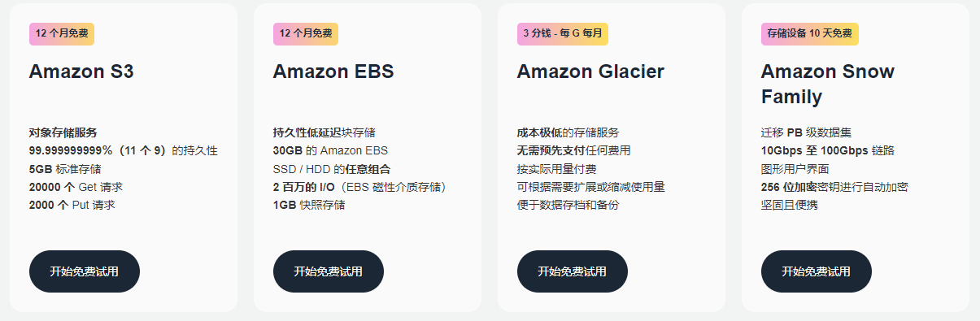Select the 对象存储服务 text line
This screenshot has height=321, width=980.
[63, 132]
